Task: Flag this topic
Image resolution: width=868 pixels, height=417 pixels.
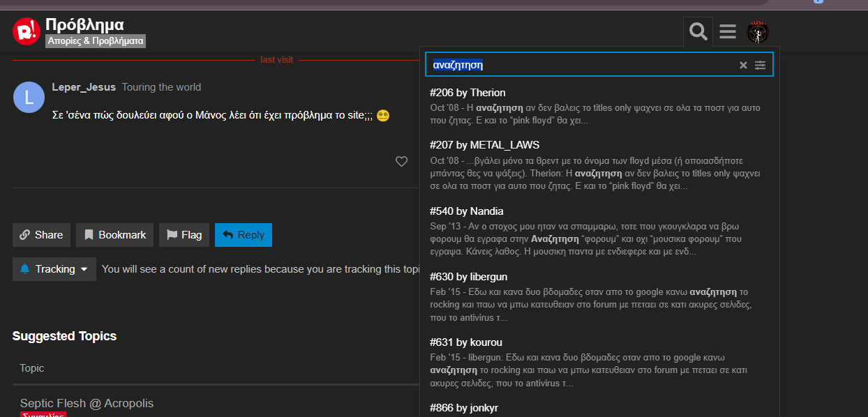Action: click(184, 235)
